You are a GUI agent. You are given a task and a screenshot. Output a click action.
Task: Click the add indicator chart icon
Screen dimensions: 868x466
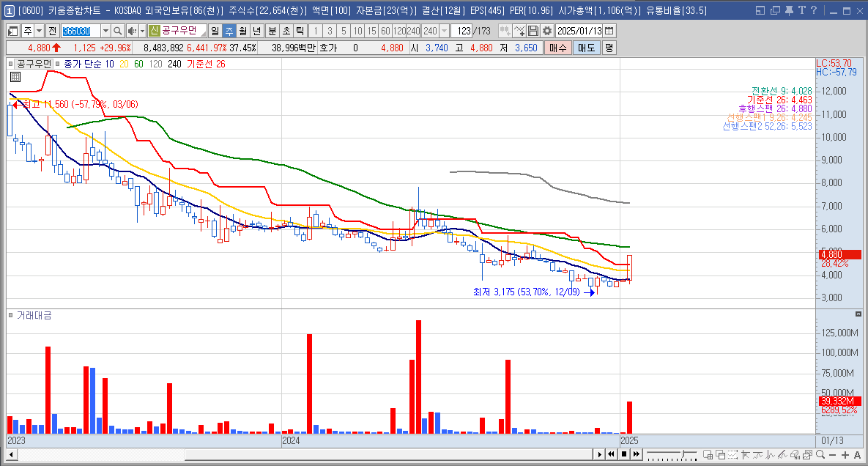(x=519, y=31)
